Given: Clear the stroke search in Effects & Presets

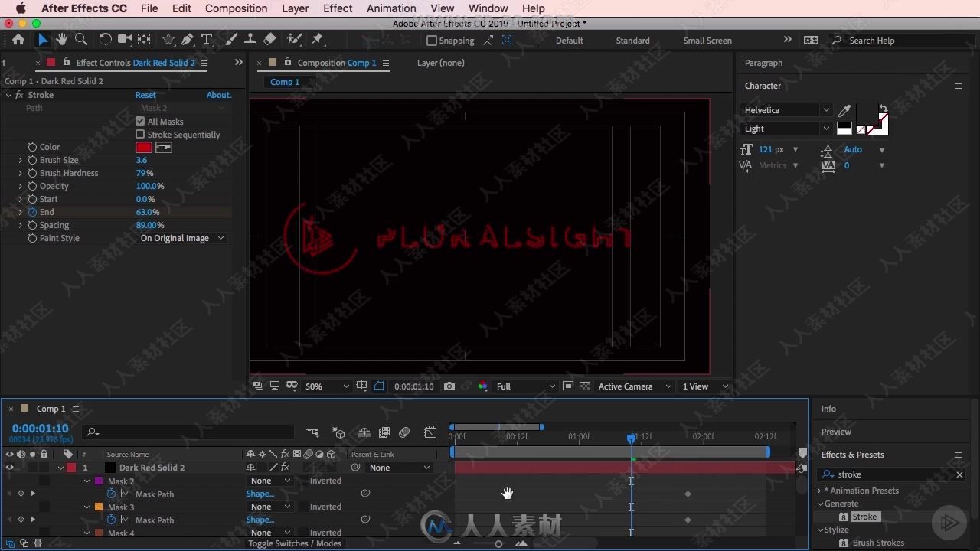Looking at the screenshot, I should pyautogui.click(x=959, y=474).
